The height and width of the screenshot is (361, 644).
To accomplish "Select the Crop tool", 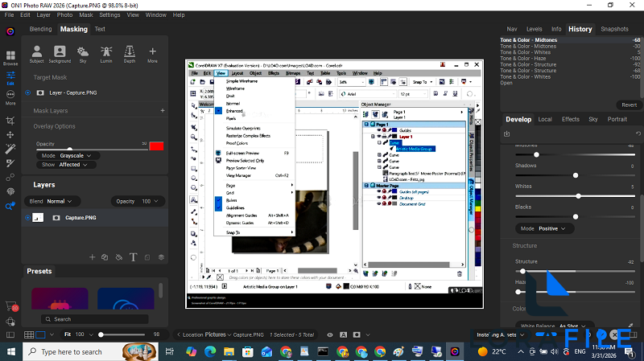I will pos(10,121).
